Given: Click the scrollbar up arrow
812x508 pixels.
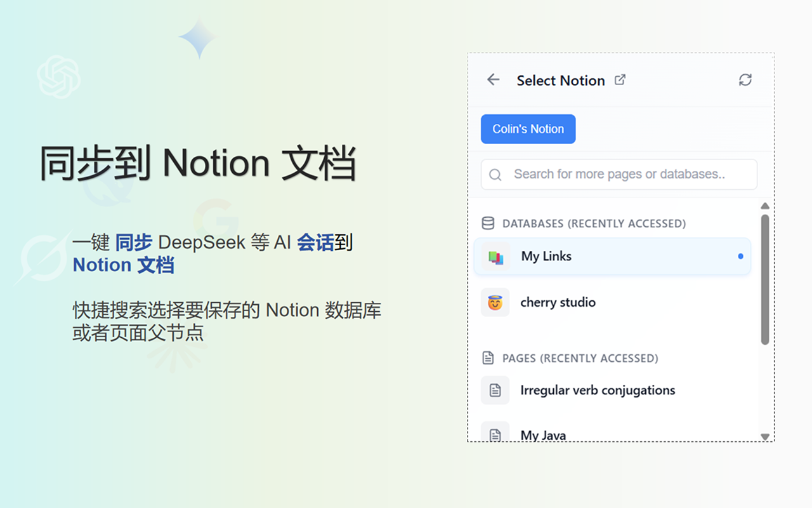Looking at the screenshot, I should (x=765, y=205).
